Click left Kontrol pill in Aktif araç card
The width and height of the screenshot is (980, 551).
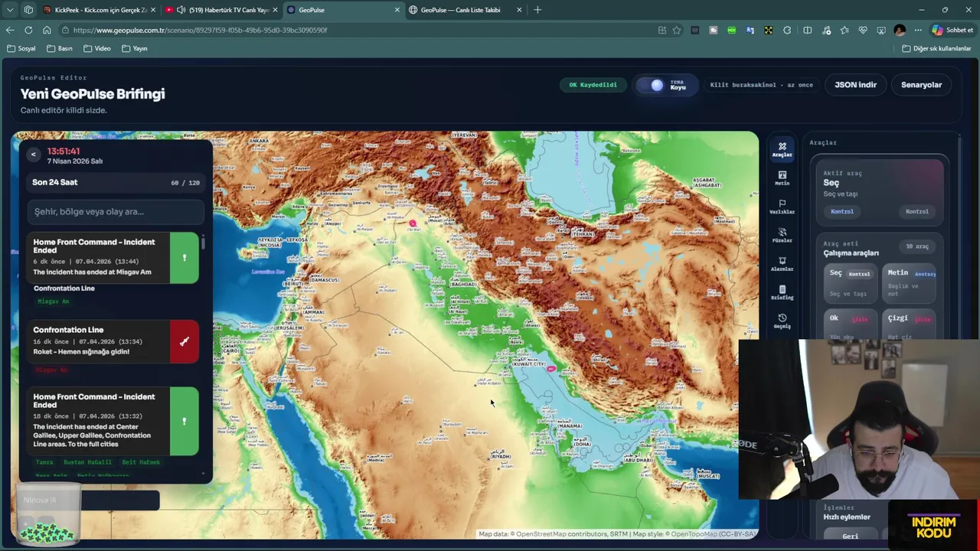click(841, 211)
